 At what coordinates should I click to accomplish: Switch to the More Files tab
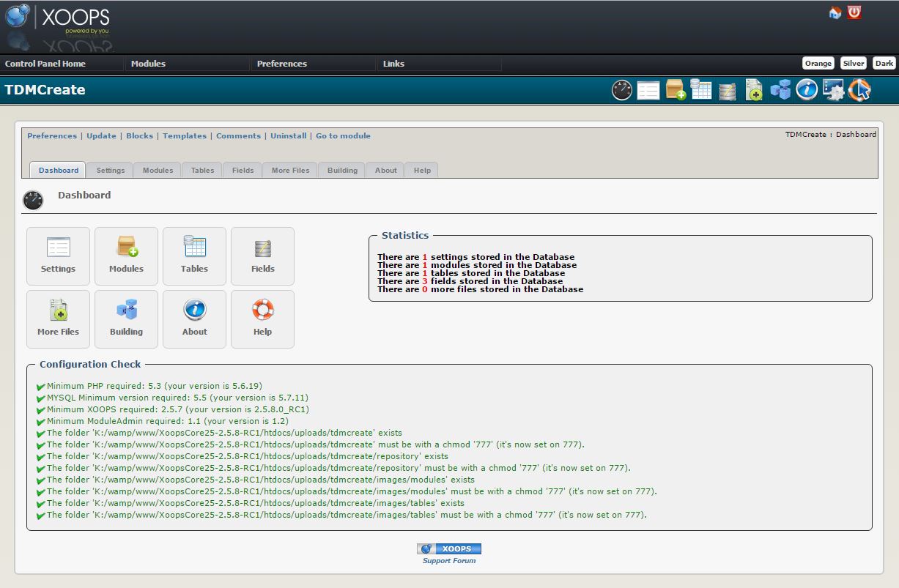(x=290, y=170)
